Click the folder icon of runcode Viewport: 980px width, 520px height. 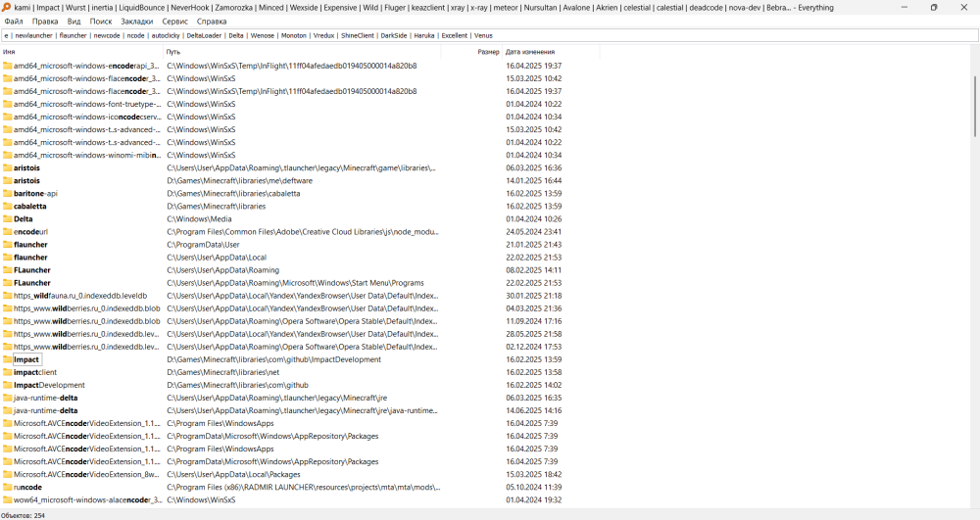coord(8,487)
